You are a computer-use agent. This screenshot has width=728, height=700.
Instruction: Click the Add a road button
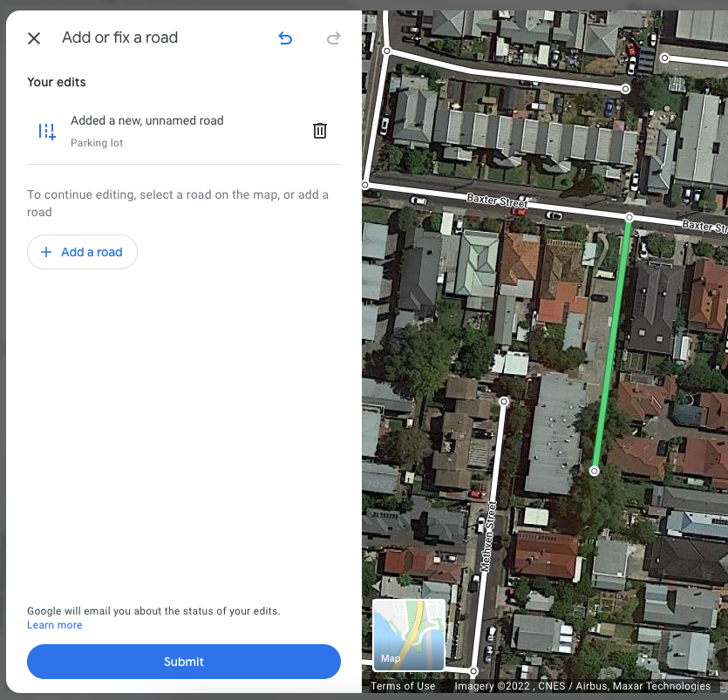[82, 252]
